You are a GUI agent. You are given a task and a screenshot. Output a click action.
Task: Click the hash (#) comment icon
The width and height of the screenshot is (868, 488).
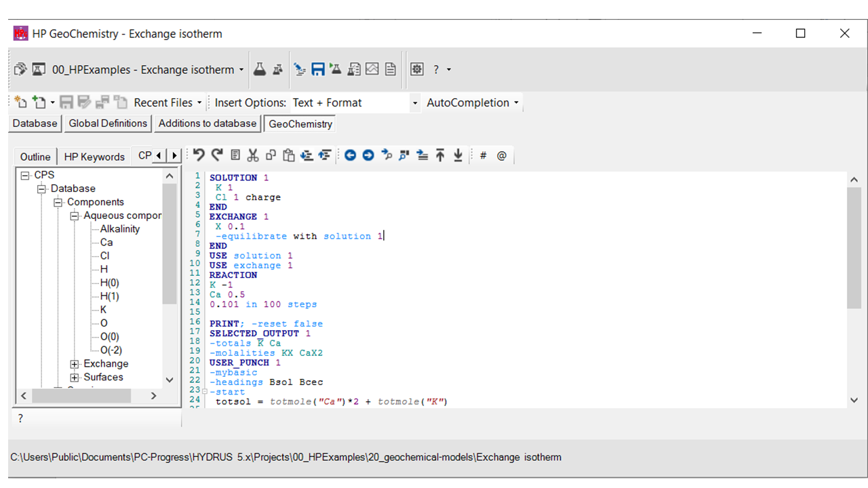483,155
